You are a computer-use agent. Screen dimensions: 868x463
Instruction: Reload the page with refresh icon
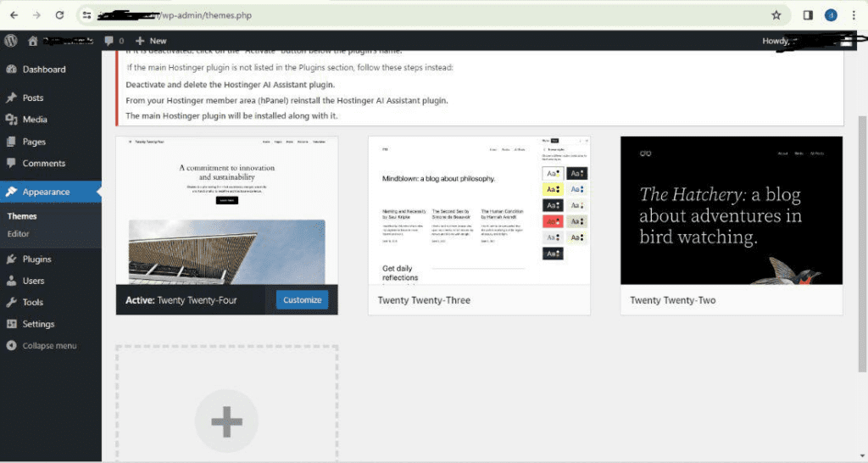coord(59,15)
